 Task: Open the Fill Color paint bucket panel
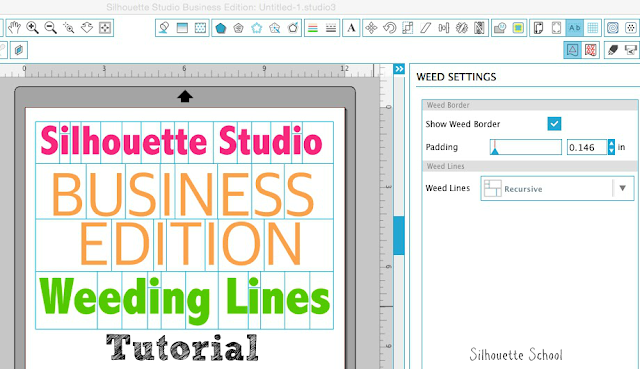tap(164, 28)
